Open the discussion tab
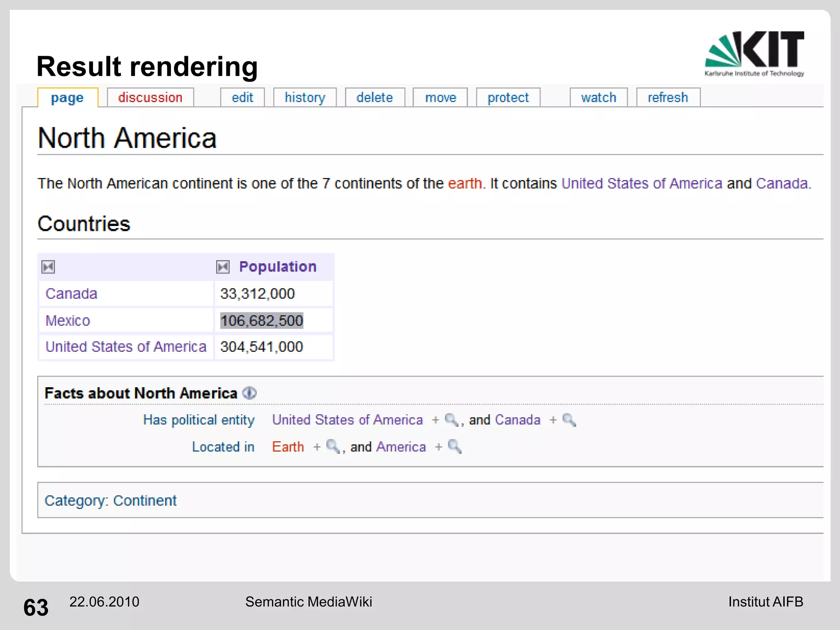Viewport: 840px width, 630px height. [x=150, y=98]
